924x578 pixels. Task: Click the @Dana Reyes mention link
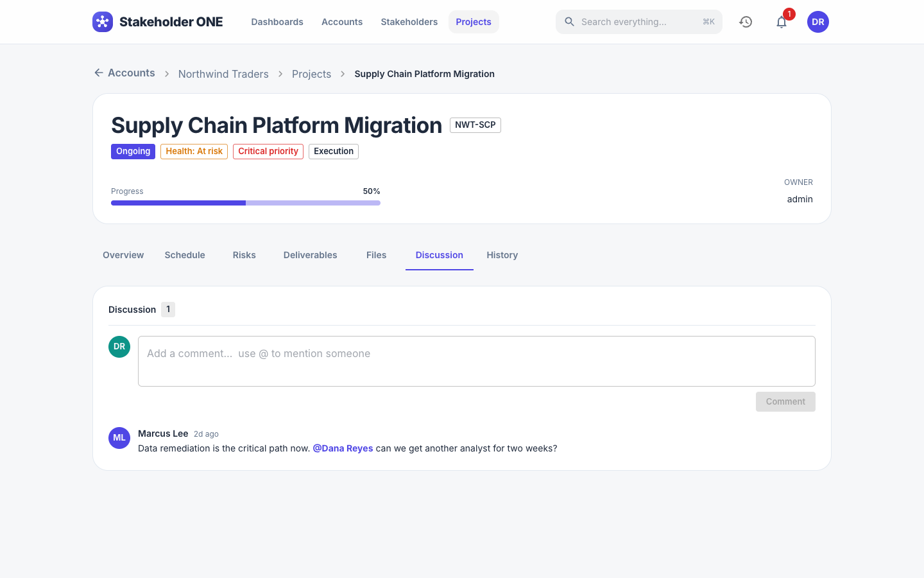coord(343,448)
